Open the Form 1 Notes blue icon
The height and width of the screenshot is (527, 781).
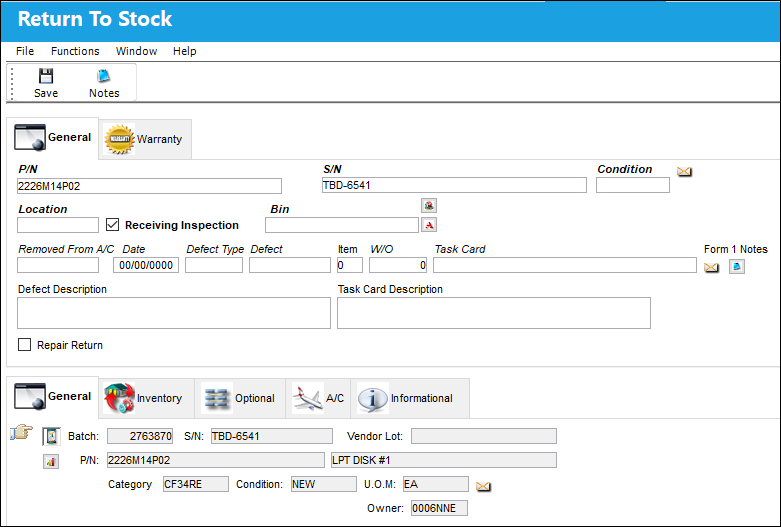click(x=737, y=266)
